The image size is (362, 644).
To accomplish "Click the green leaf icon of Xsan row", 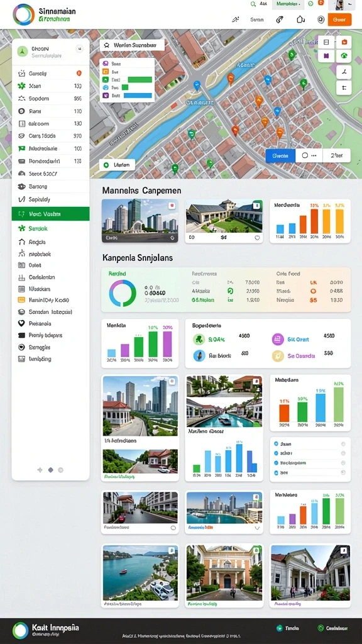I will (22, 86).
